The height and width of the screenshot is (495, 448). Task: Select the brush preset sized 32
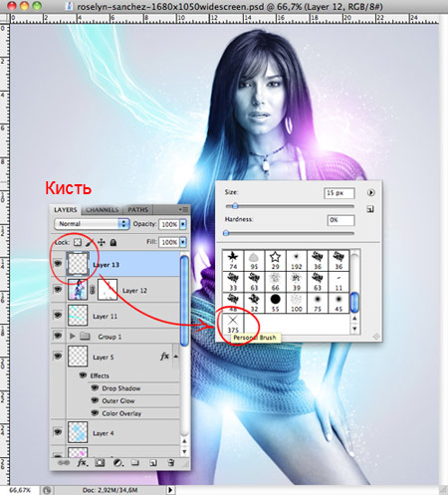(254, 303)
